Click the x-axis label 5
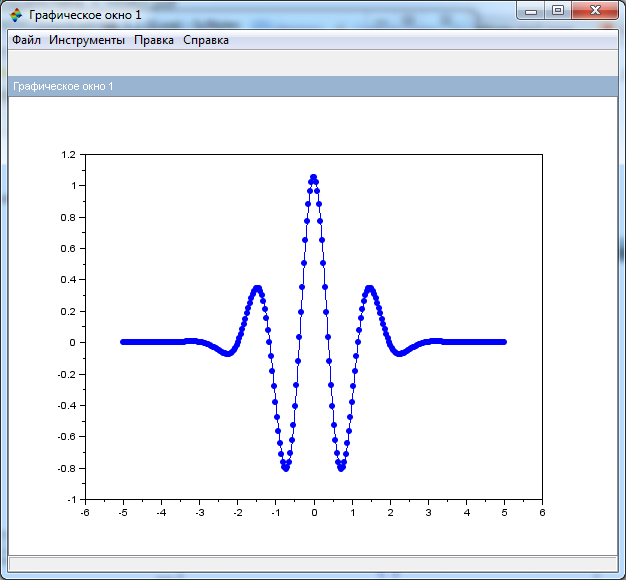 [x=504, y=513]
